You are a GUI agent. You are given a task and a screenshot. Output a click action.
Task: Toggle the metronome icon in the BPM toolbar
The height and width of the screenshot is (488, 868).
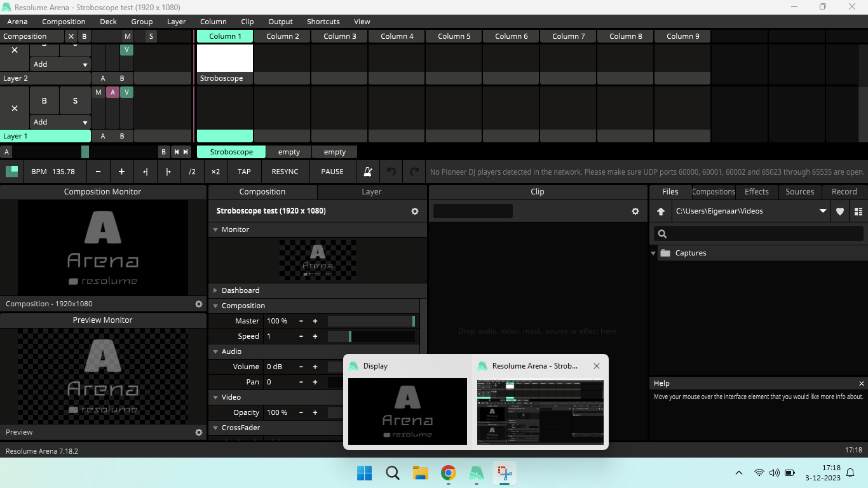368,172
